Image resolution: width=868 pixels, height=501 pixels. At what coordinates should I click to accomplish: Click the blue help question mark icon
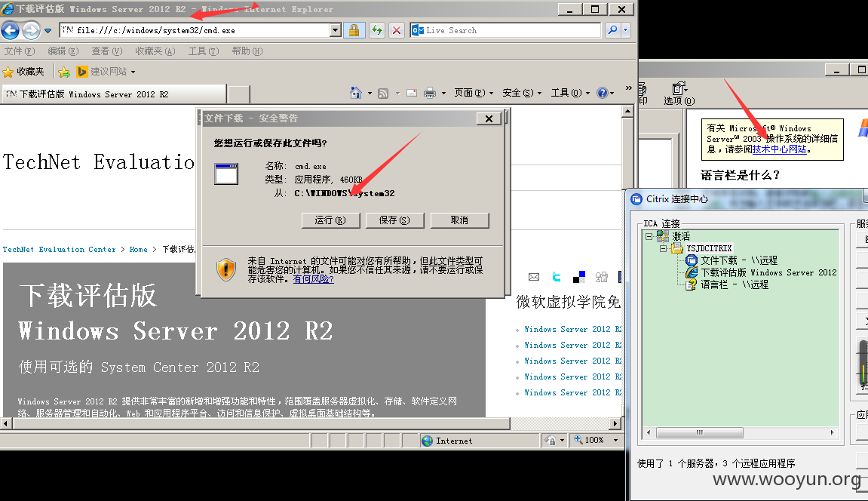[603, 93]
